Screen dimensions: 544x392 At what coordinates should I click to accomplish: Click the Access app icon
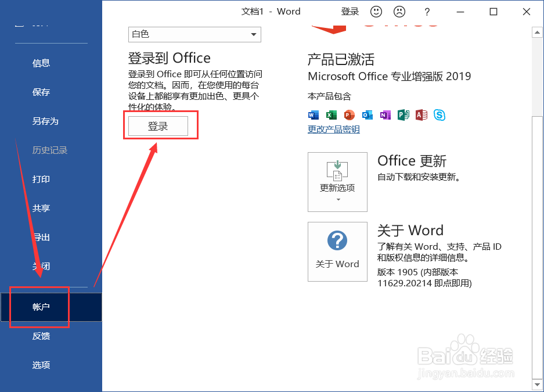pos(421,115)
